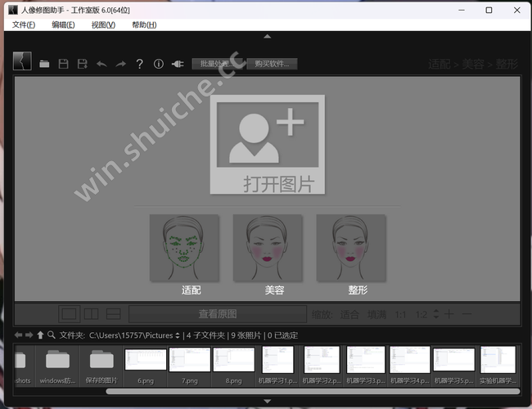Click the 打开图片 open image button

(267, 145)
